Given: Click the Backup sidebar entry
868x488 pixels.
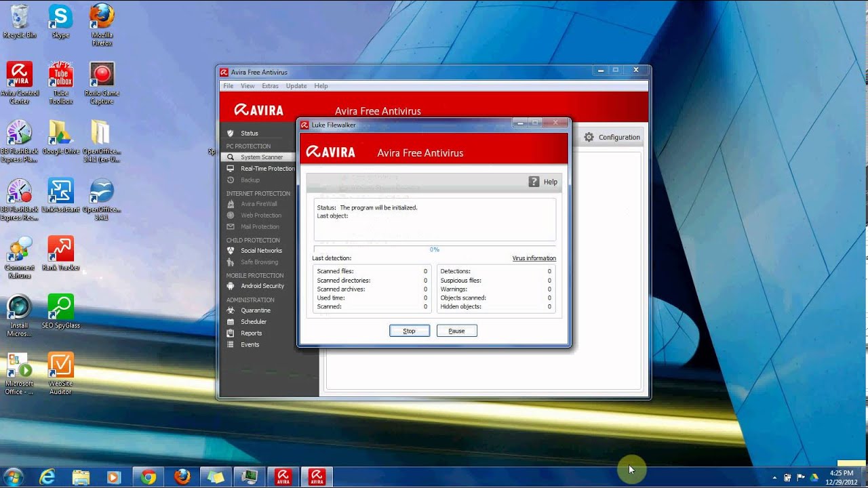Looking at the screenshot, I should [x=250, y=180].
